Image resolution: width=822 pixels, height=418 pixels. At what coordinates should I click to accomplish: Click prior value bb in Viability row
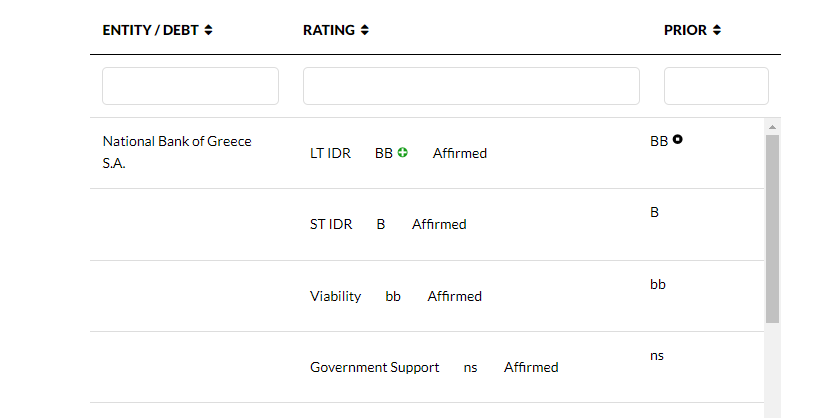coord(657,284)
